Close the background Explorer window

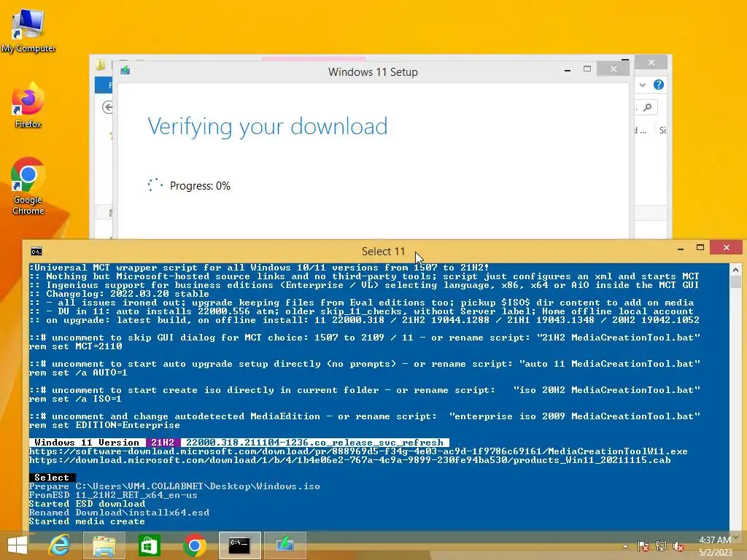[651, 63]
